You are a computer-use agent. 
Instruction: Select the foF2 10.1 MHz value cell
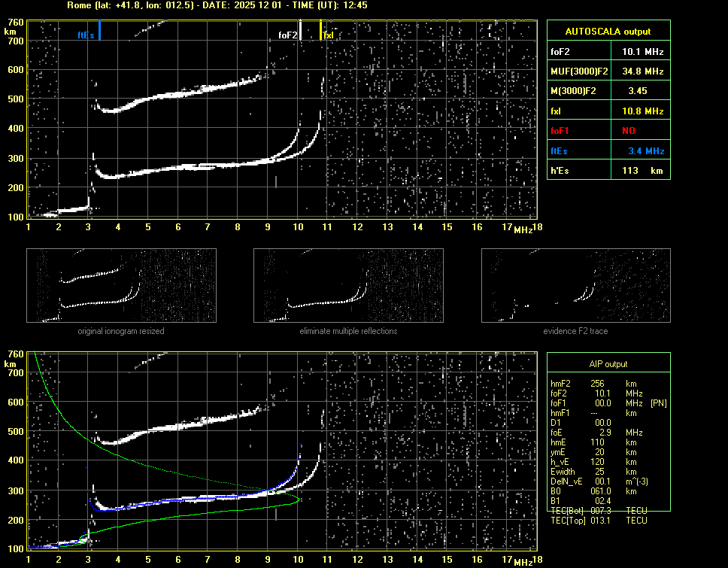642,51
